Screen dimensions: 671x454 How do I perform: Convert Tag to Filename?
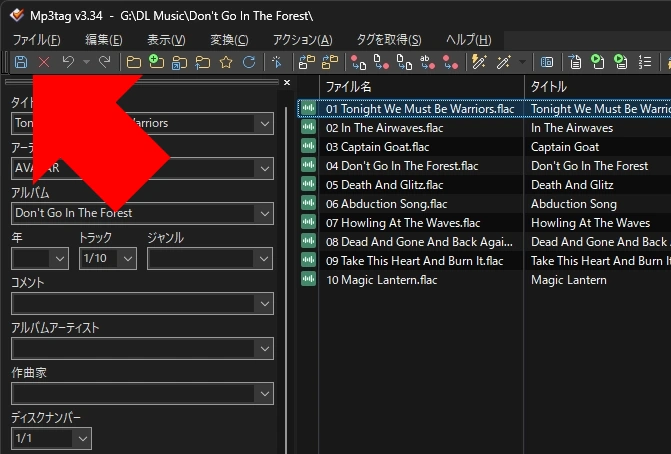[359, 62]
